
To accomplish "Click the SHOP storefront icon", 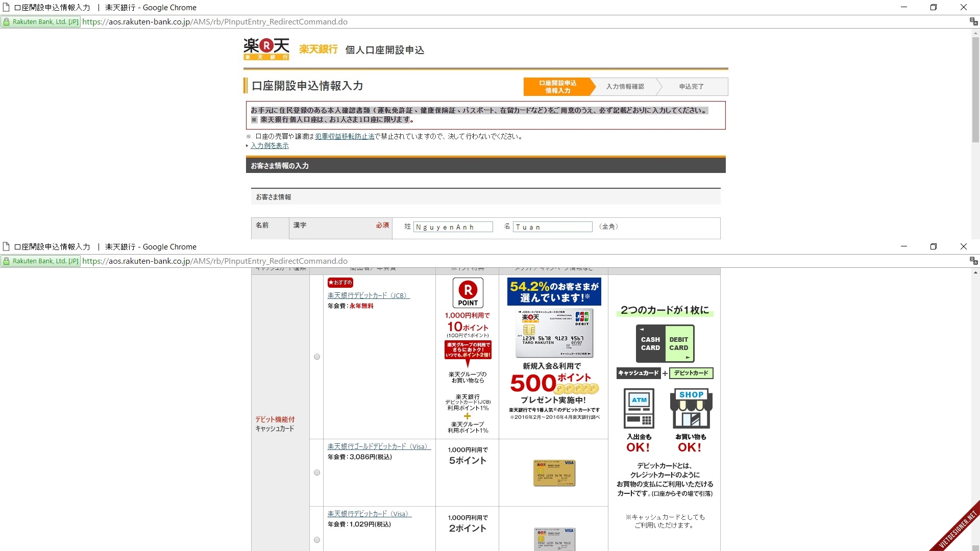I will (691, 408).
